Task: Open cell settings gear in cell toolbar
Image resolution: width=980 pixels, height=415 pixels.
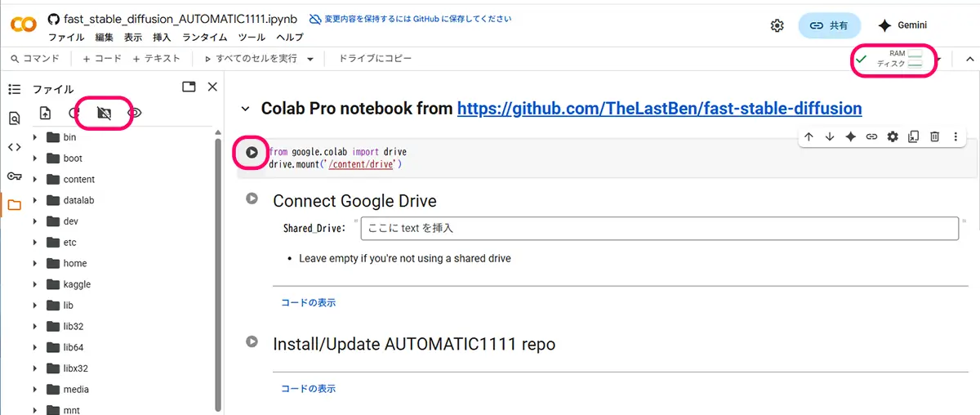Action: [893, 137]
